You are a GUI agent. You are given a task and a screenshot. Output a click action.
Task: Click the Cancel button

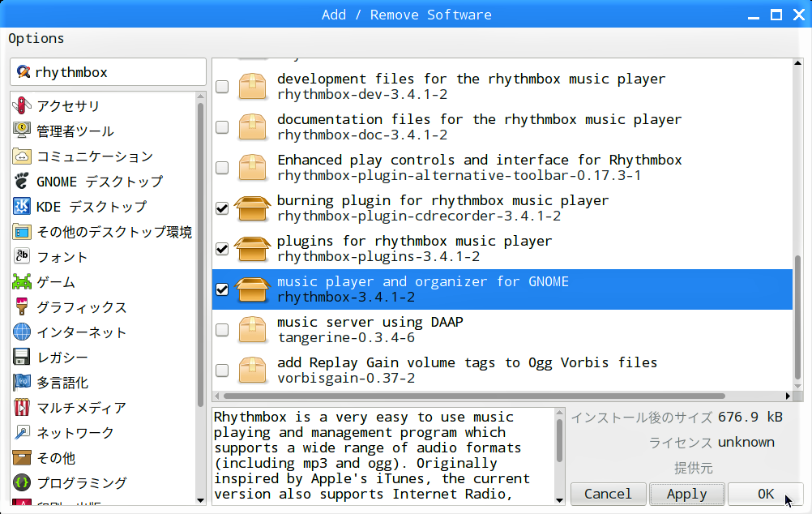(608, 494)
